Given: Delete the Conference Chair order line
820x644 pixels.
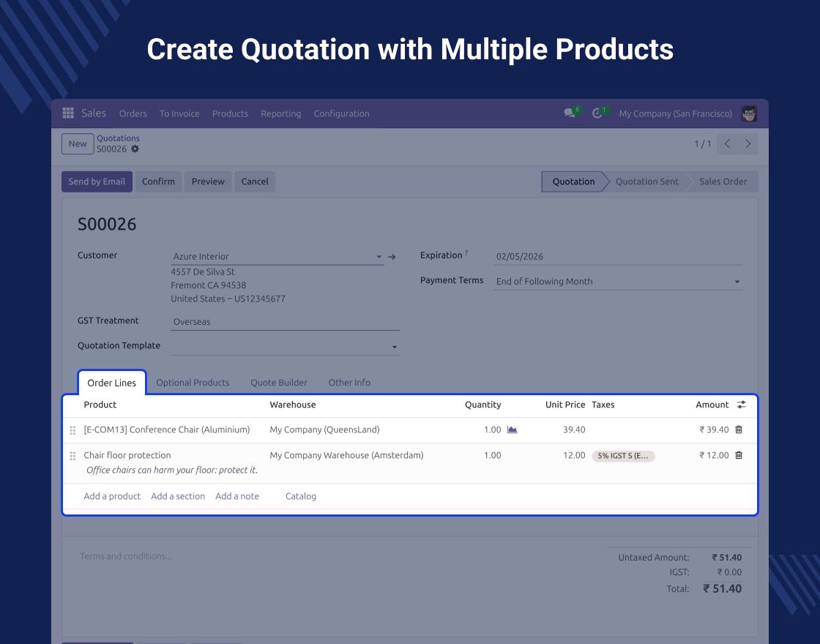Looking at the screenshot, I should [739, 430].
